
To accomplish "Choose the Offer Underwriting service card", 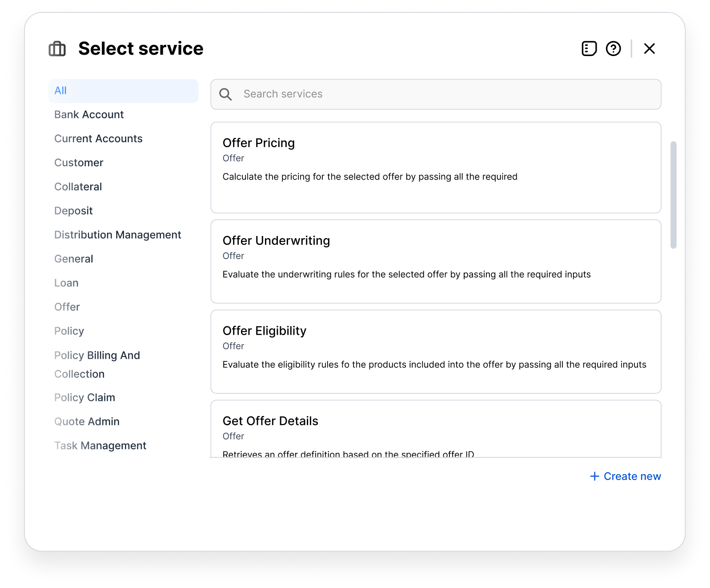I will (436, 261).
